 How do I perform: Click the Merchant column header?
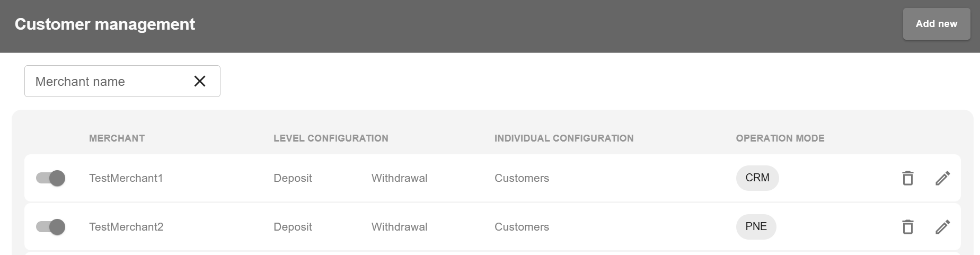tap(117, 138)
